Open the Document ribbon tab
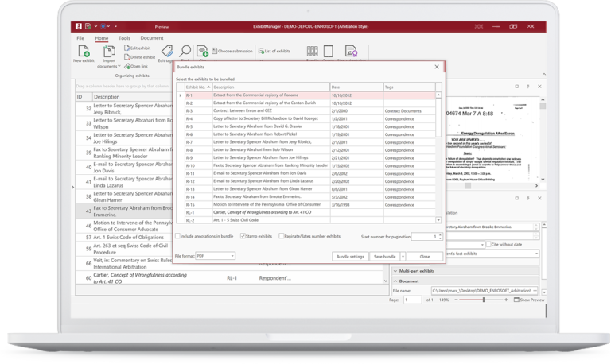611x364 pixels. tap(152, 38)
